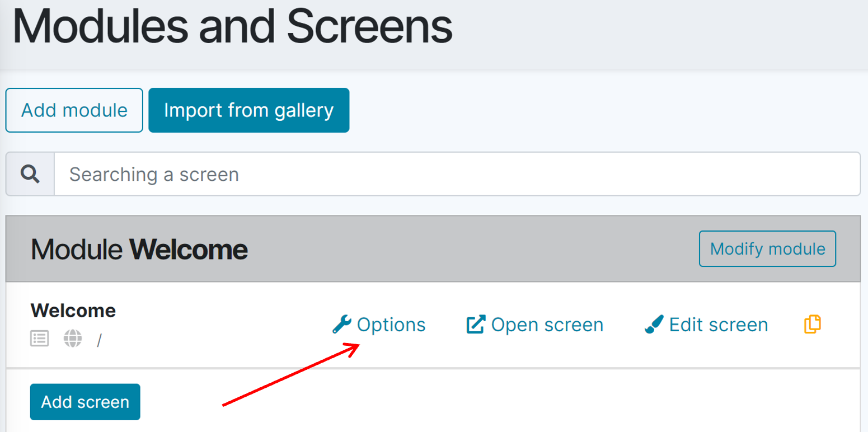Click the slash path under Welcome
The width and height of the screenshot is (868, 432).
(99, 340)
